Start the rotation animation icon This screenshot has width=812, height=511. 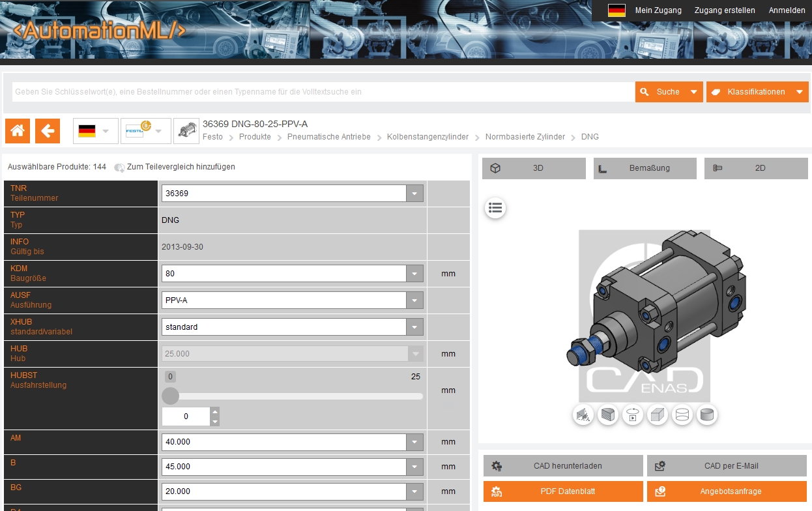633,415
